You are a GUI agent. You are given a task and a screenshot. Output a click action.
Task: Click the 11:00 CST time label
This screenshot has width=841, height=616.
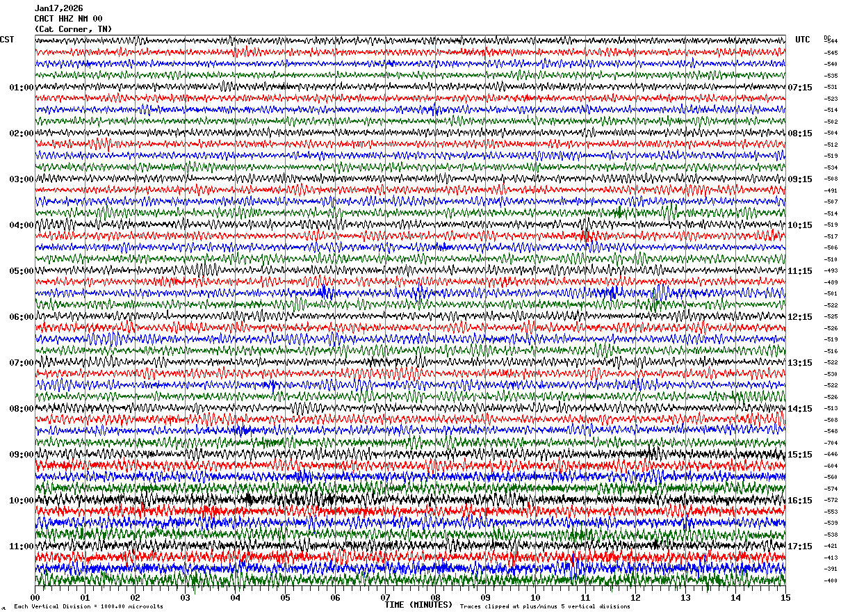coord(21,546)
